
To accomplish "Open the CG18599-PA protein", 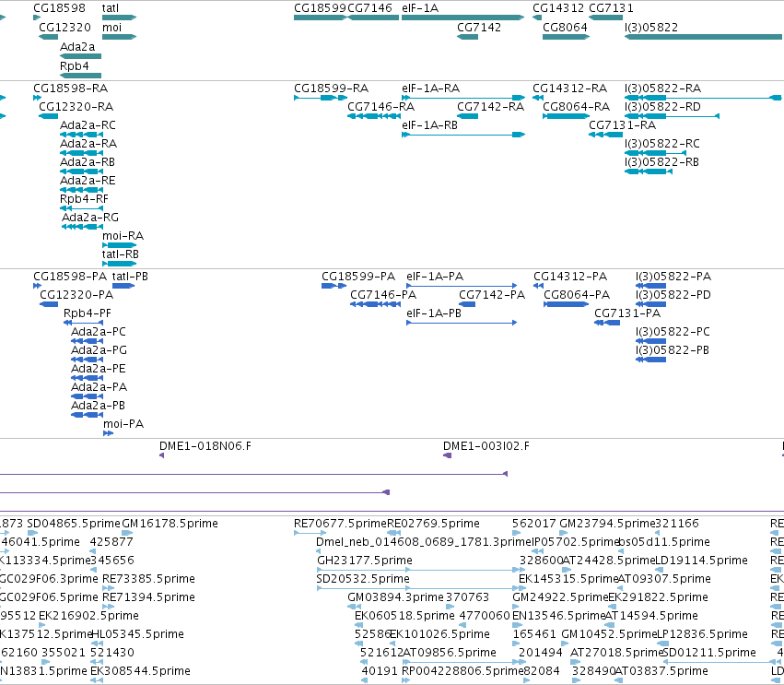I will point(333,286).
